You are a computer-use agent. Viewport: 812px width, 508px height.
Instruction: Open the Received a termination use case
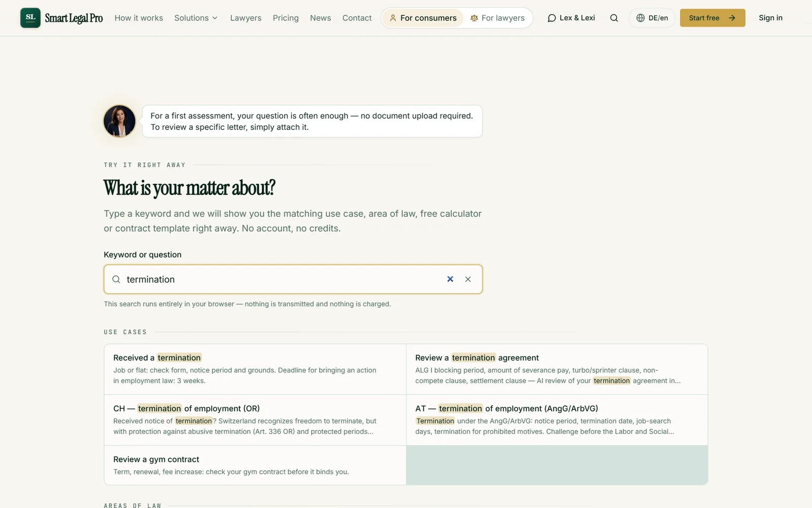(x=255, y=369)
